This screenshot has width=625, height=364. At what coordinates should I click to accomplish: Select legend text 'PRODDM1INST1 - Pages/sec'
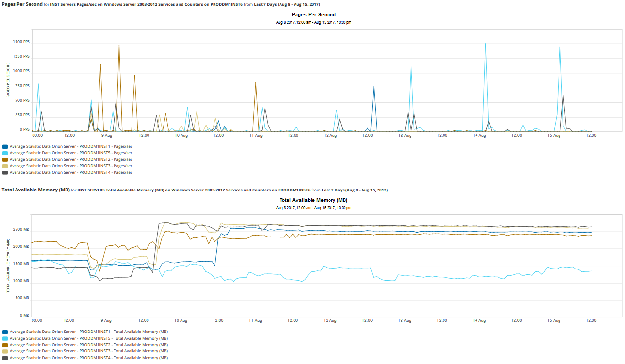pos(106,146)
